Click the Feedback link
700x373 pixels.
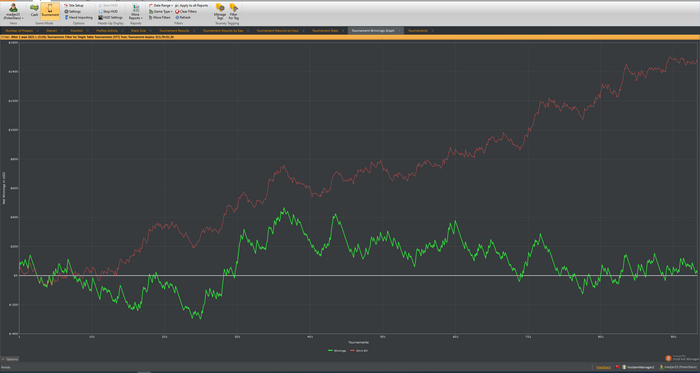click(603, 367)
